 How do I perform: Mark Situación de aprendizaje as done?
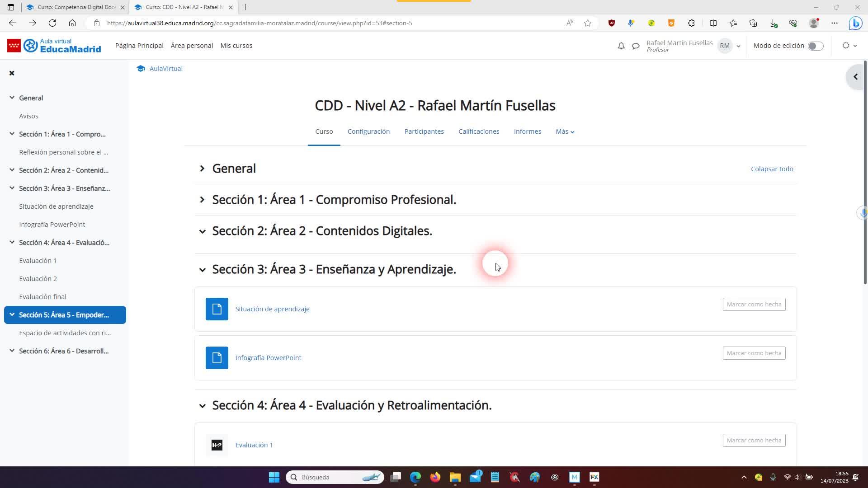tap(754, 304)
